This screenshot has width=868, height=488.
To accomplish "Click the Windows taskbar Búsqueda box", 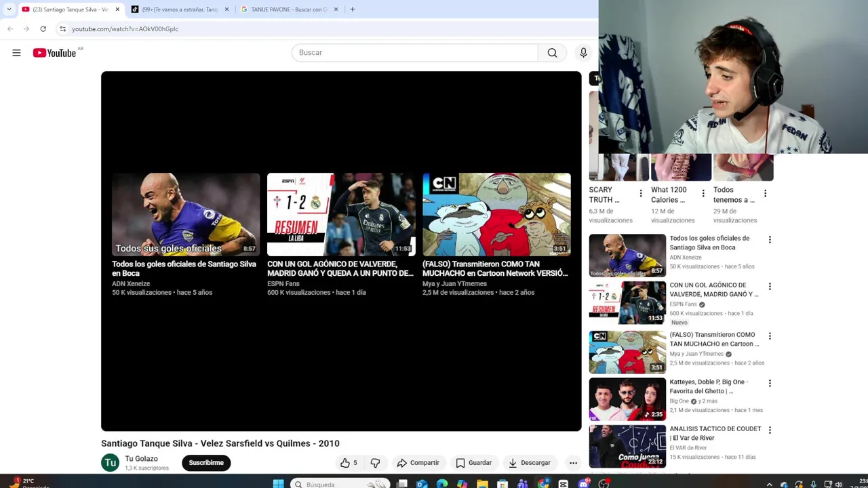I will click(339, 484).
